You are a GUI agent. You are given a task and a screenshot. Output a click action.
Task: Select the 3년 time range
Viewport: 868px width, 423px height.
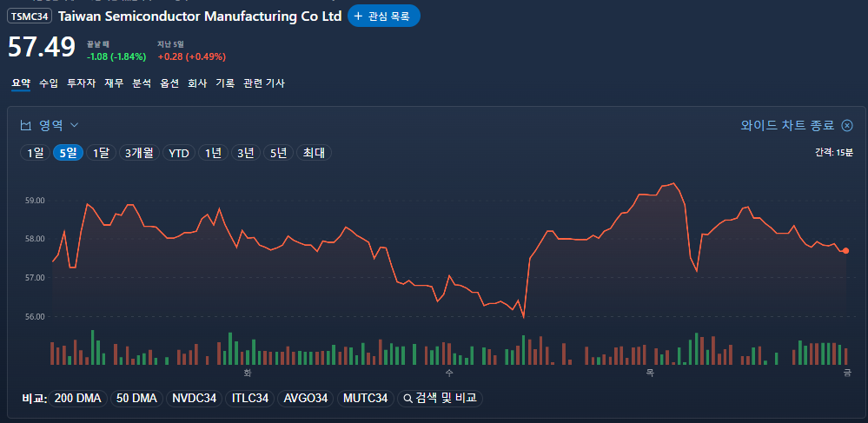(246, 153)
